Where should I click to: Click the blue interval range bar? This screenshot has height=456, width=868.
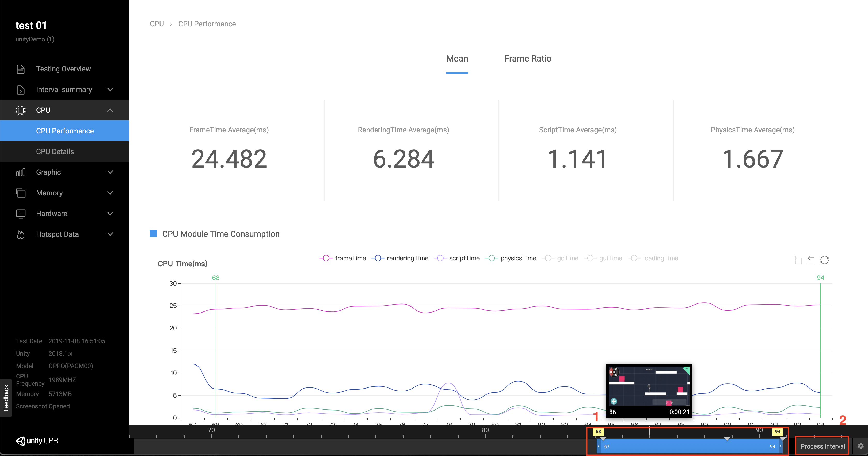tap(689, 446)
